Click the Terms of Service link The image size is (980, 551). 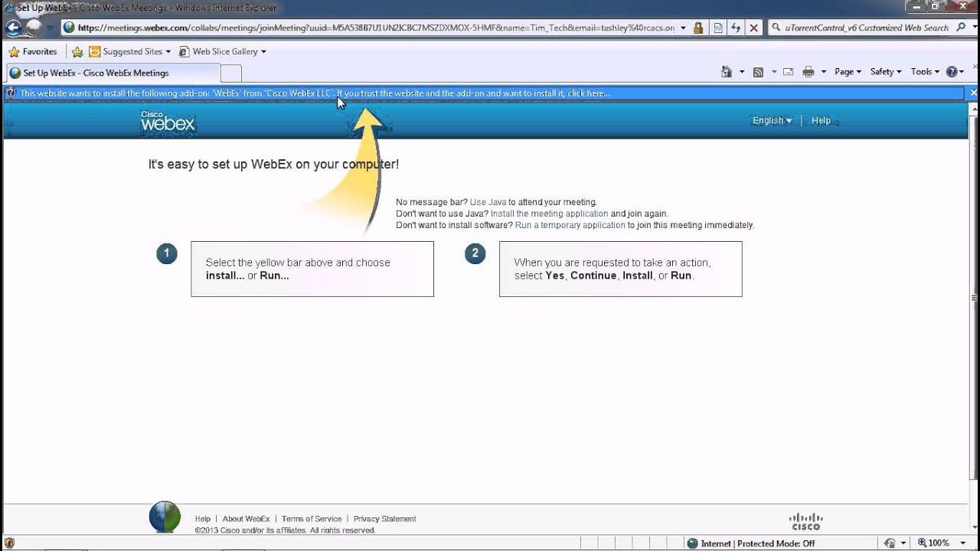click(x=312, y=519)
